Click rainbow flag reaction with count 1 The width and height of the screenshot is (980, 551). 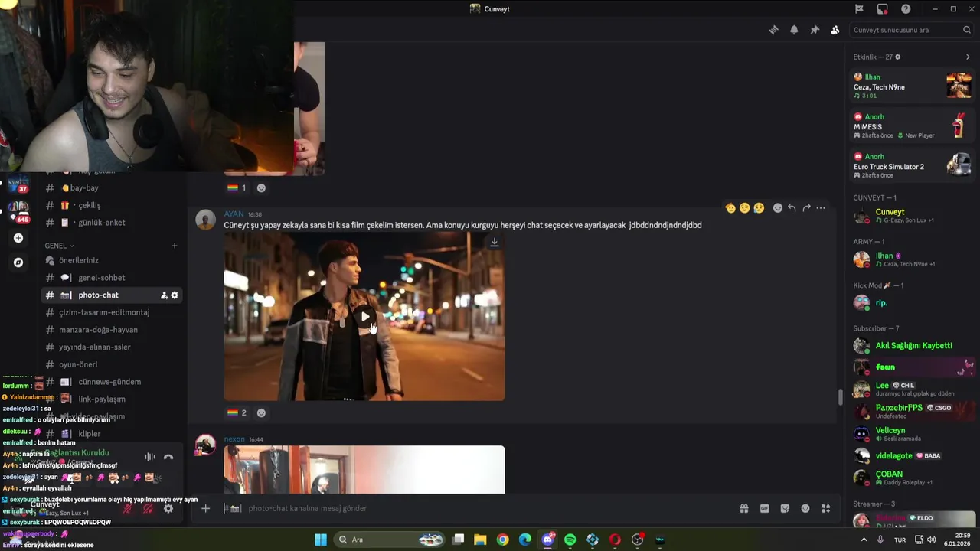[237, 187]
